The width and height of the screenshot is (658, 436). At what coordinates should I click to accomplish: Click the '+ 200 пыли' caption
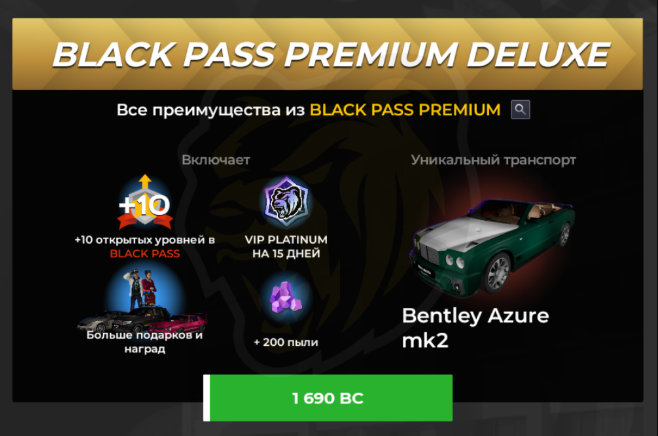(x=286, y=342)
